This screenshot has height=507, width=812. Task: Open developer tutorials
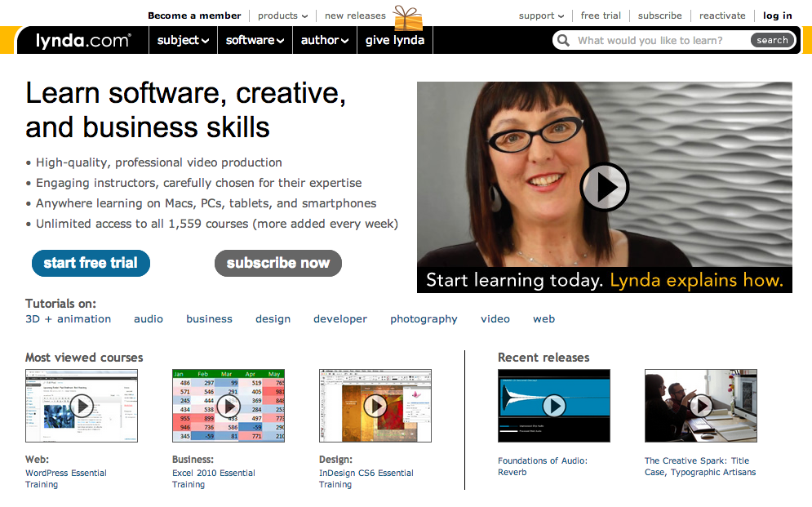(x=340, y=319)
